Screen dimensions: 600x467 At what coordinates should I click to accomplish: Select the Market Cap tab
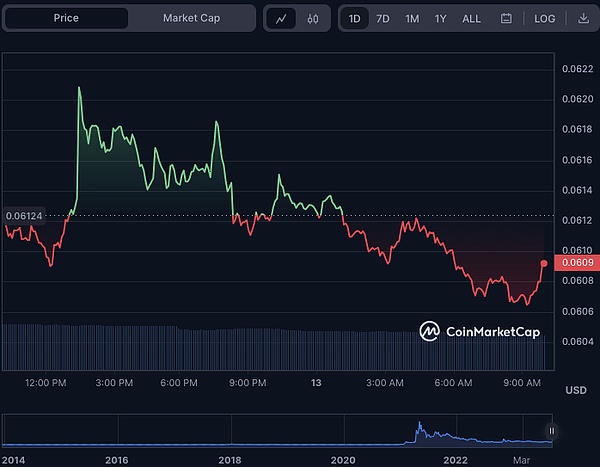pos(190,18)
